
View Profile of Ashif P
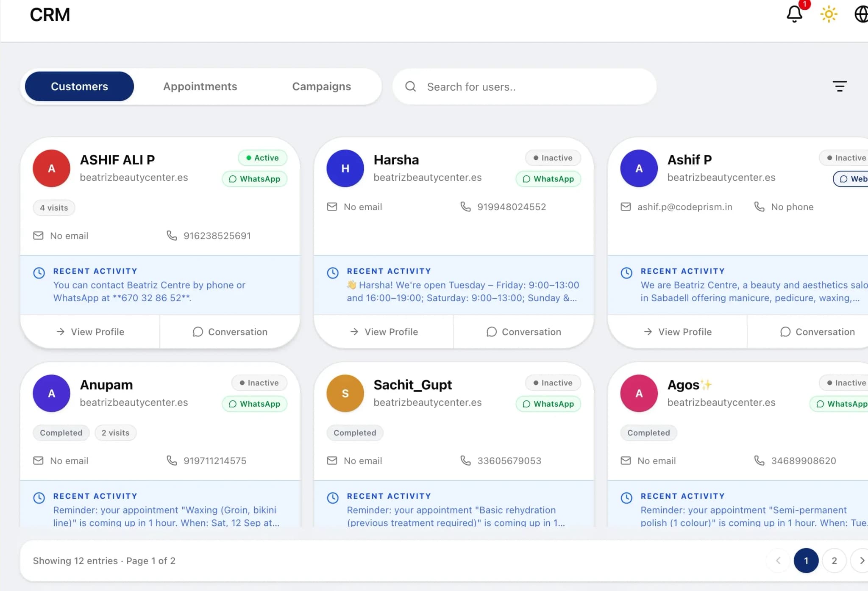pyautogui.click(x=677, y=332)
